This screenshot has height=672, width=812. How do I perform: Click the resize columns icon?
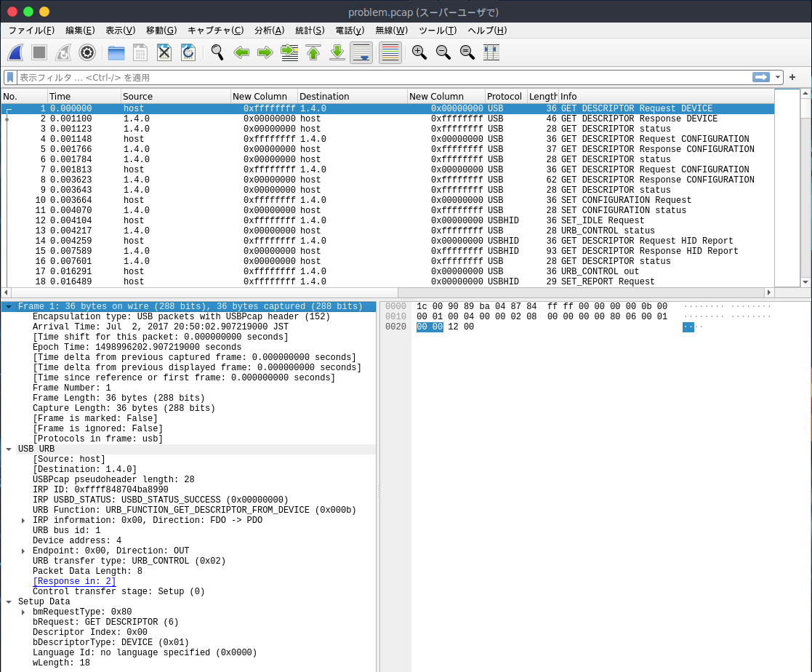[491, 52]
